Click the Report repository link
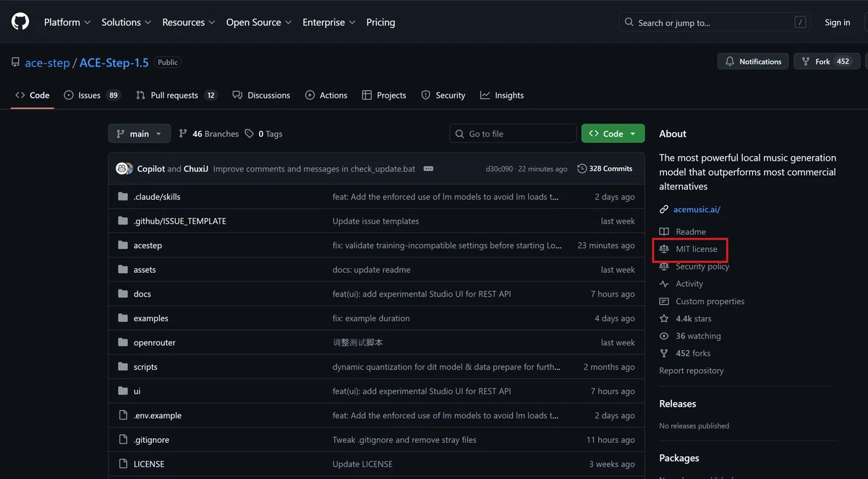Image resolution: width=868 pixels, height=479 pixels. point(692,370)
